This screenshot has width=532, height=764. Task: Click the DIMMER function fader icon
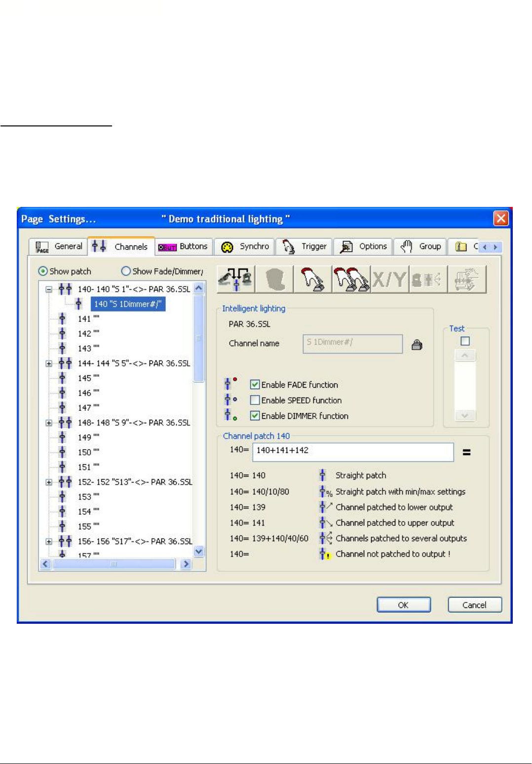pos(230,415)
